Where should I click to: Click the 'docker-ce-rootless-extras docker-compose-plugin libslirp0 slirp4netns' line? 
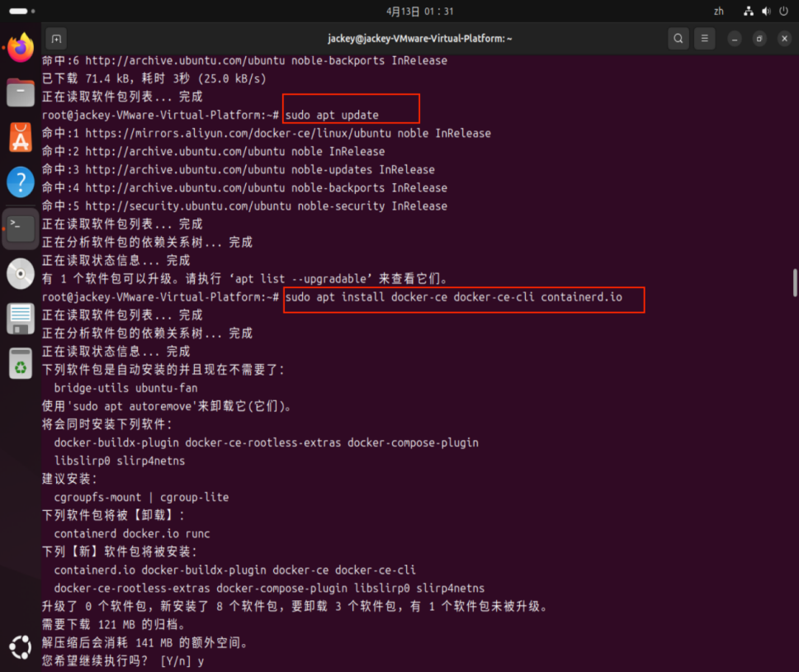(x=269, y=589)
